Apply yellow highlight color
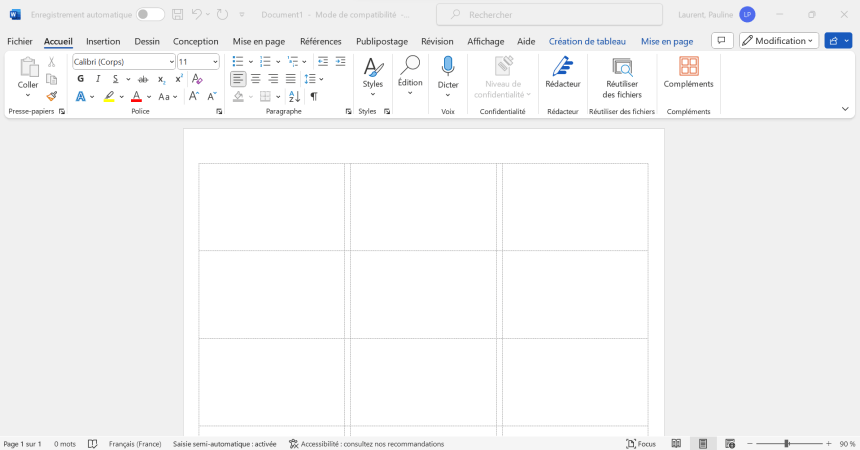860x450 pixels. [x=109, y=97]
